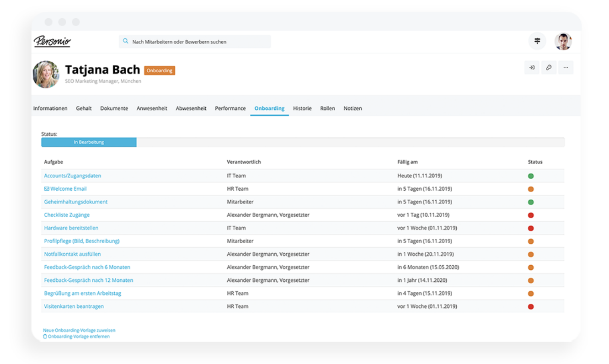This screenshot has height=364, width=609.
Task: Click the key icon button
Action: [x=549, y=68]
